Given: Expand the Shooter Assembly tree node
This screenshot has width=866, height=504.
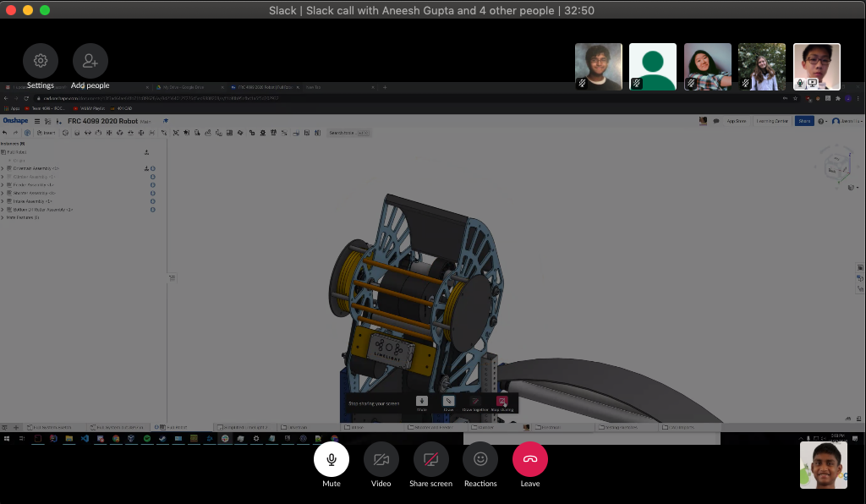Looking at the screenshot, I should pos(3,193).
